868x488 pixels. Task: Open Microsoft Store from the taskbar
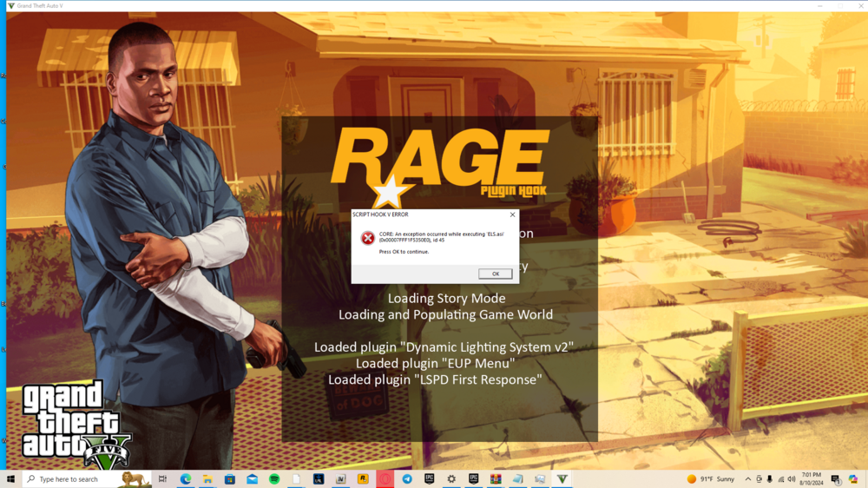(x=230, y=479)
